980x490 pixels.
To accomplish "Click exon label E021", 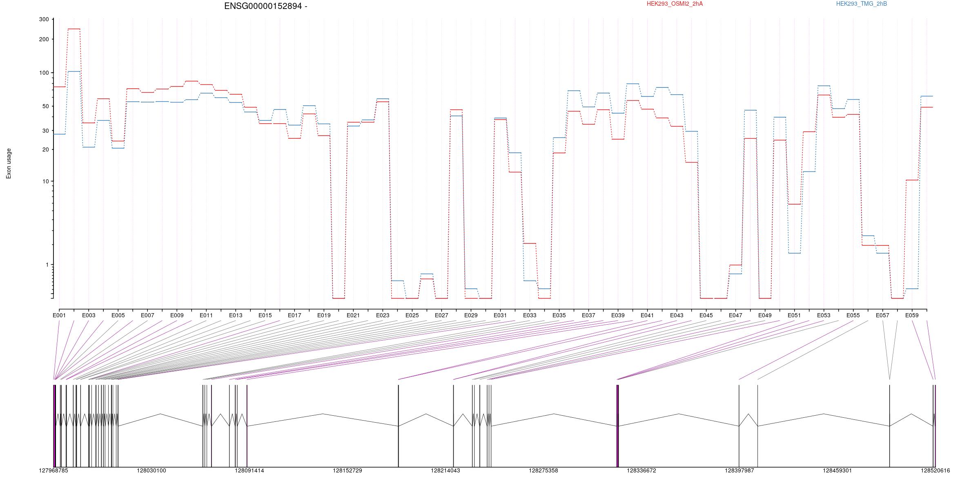I will 353,315.
